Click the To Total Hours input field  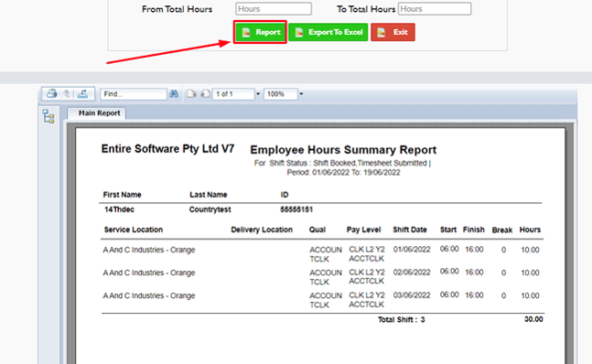pos(435,8)
